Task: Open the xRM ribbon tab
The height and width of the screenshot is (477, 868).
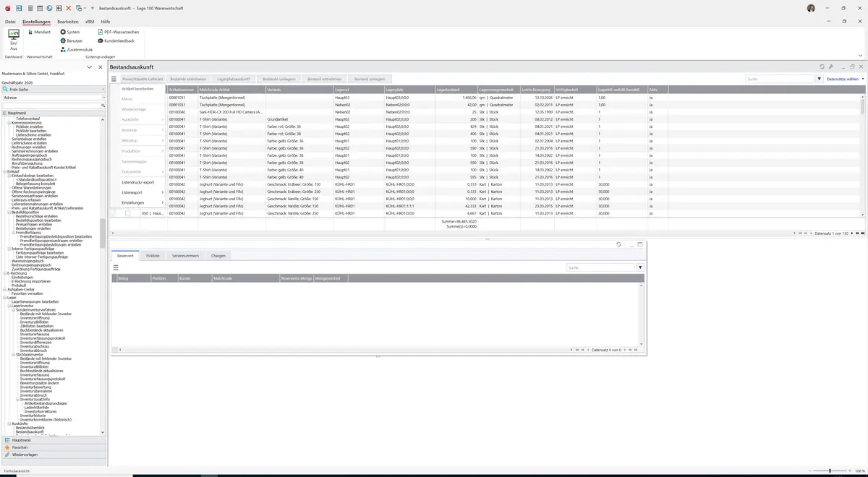Action: click(90, 22)
